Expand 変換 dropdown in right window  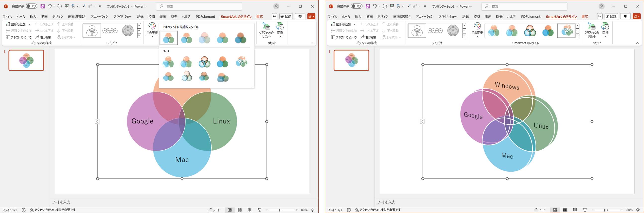pyautogui.click(x=605, y=37)
